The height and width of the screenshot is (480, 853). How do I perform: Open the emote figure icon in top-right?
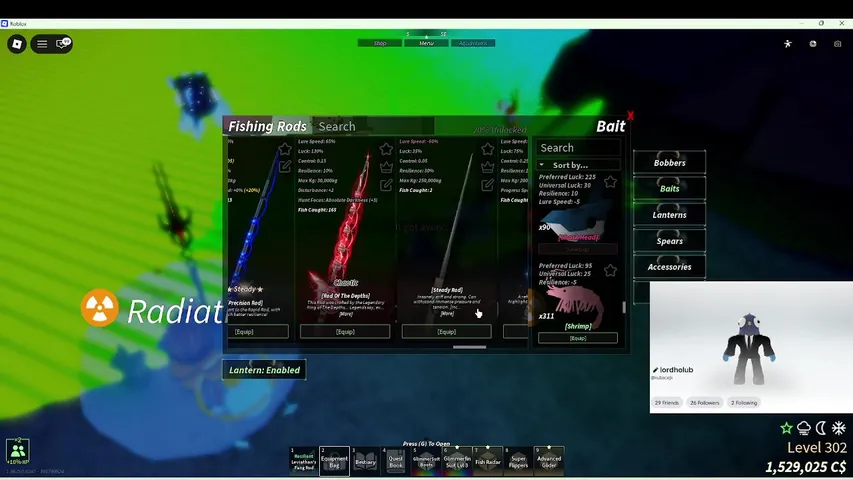(x=788, y=44)
